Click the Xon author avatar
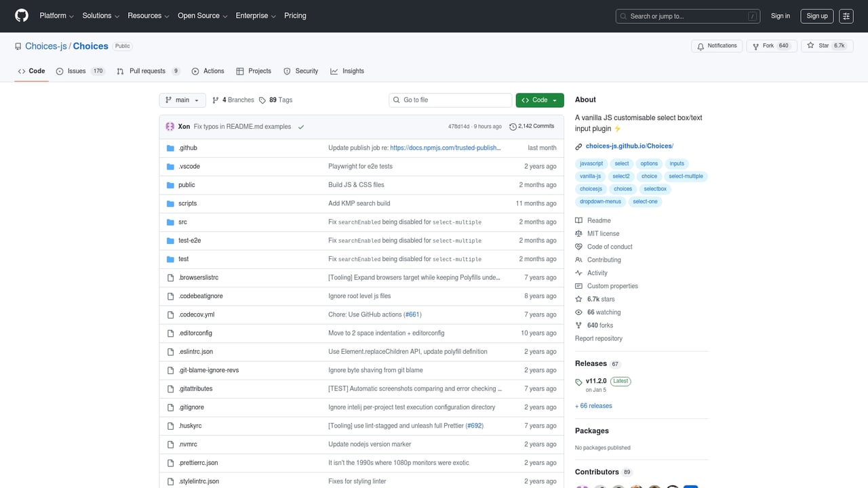The width and height of the screenshot is (868, 488). 170,127
